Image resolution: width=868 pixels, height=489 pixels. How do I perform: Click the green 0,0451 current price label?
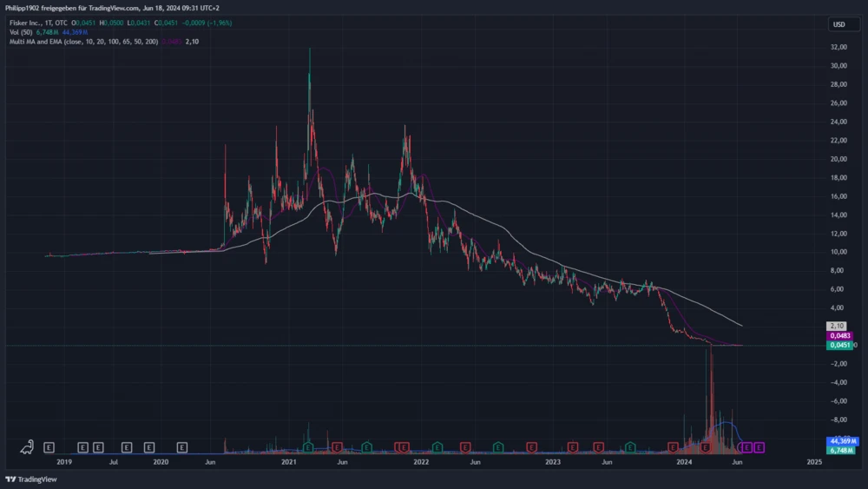click(839, 345)
